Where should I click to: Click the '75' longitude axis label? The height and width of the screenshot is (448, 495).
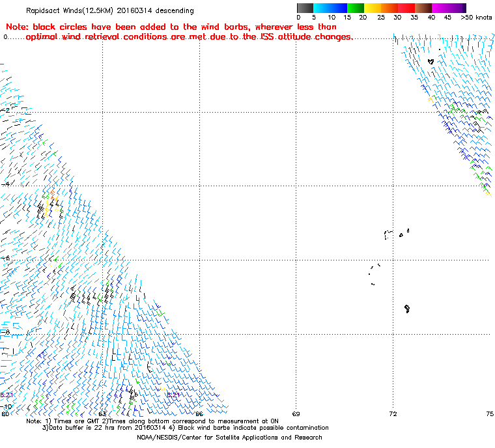[490, 414]
